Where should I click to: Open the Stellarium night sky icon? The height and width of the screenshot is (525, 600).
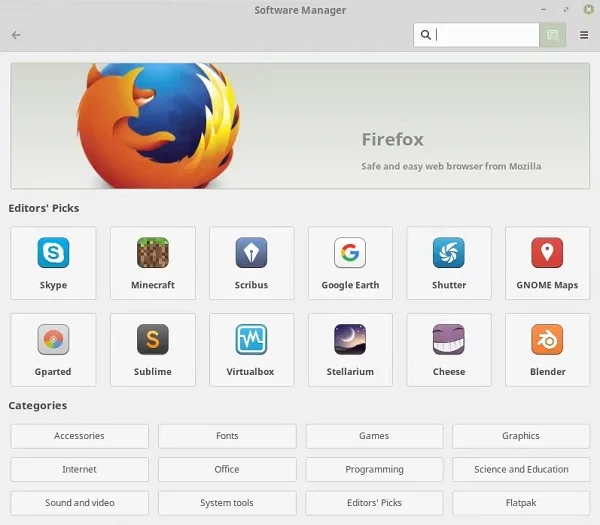pos(350,339)
